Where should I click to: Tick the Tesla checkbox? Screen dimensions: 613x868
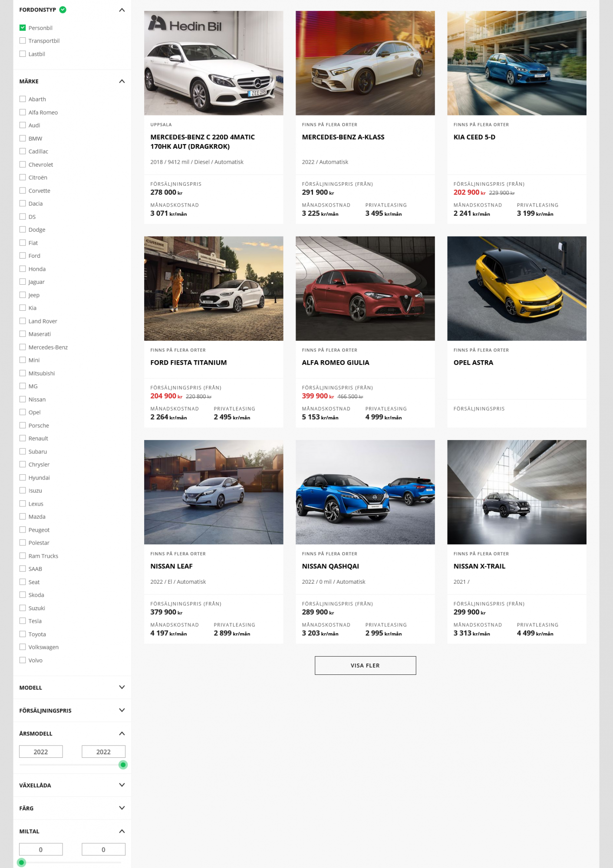pos(23,621)
